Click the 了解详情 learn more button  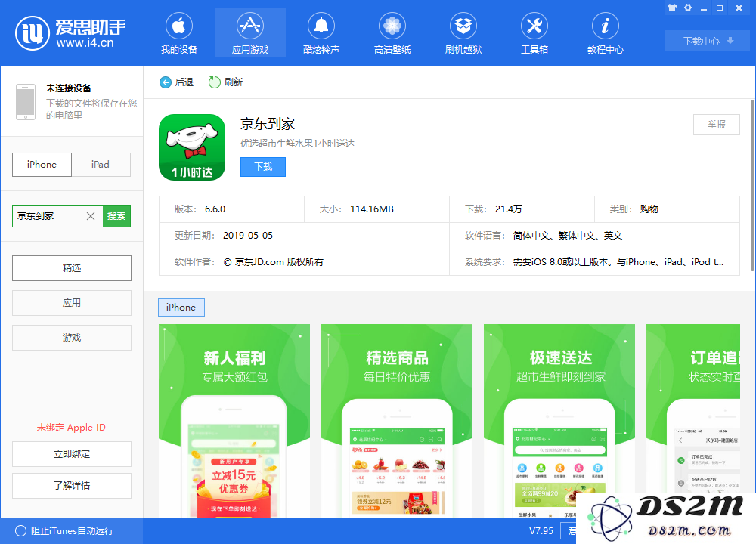tap(72, 486)
